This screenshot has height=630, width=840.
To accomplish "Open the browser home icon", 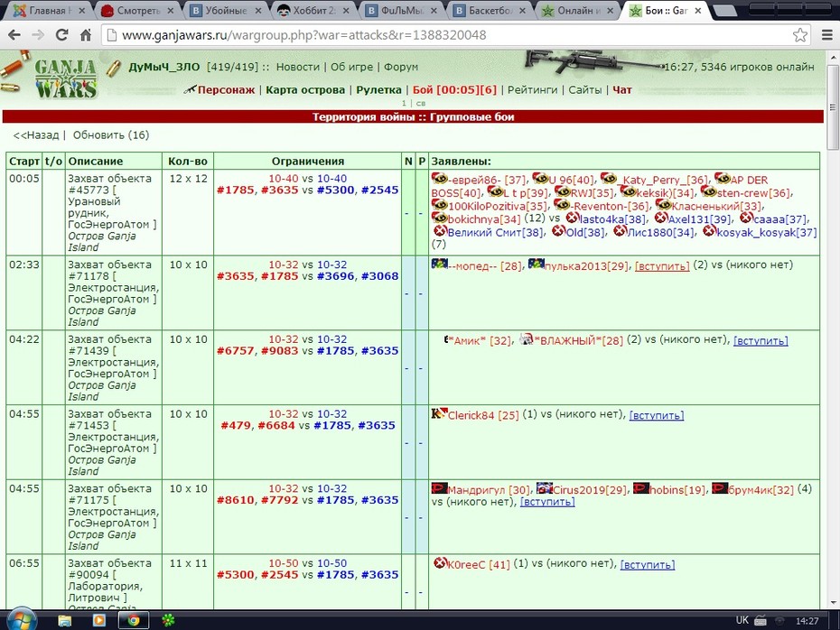I will pos(86,35).
